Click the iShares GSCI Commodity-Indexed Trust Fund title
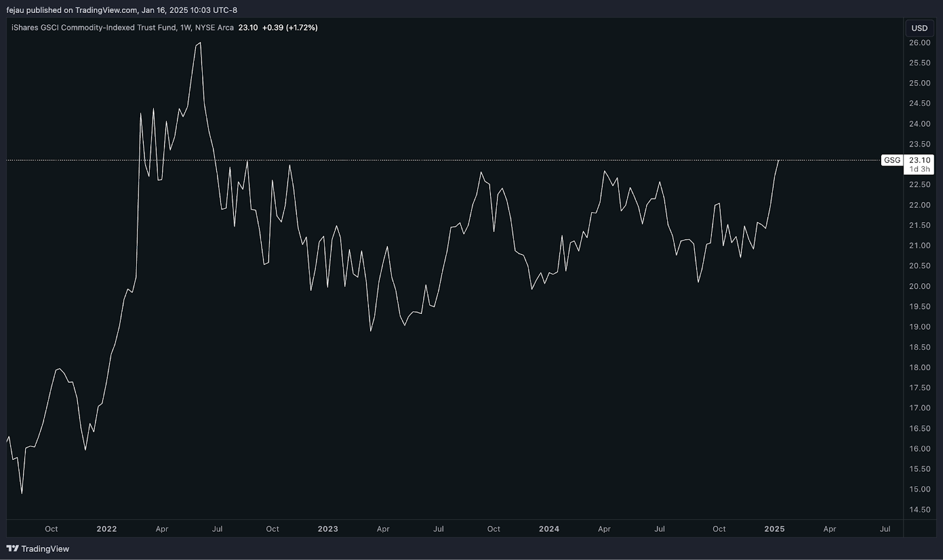943x560 pixels. 93,28
